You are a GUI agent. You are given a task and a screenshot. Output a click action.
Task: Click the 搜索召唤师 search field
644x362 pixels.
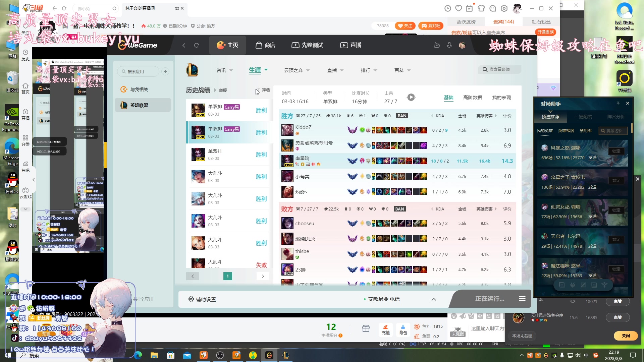500,69
